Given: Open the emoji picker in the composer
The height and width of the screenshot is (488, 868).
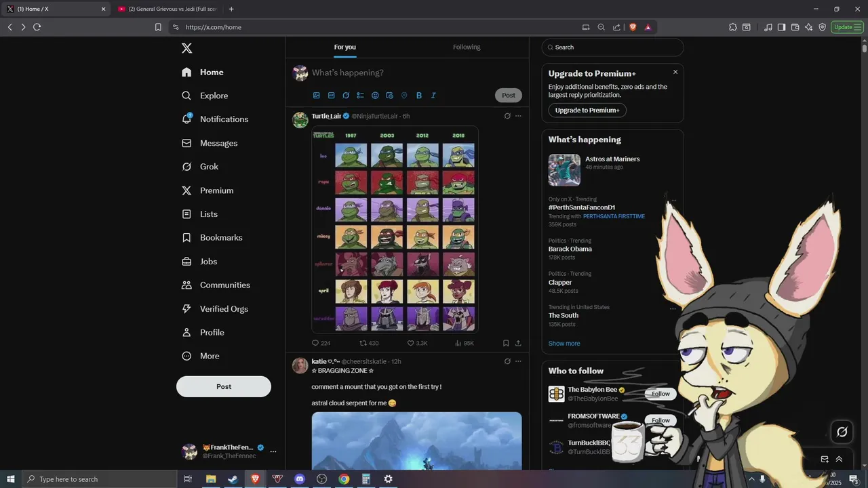Looking at the screenshot, I should (x=375, y=96).
